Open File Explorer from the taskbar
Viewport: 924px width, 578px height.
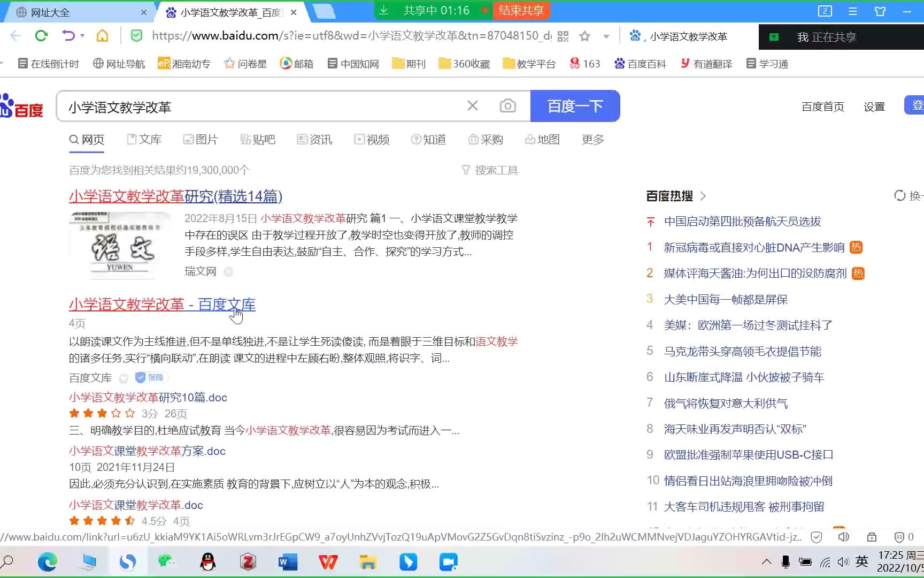(368, 562)
